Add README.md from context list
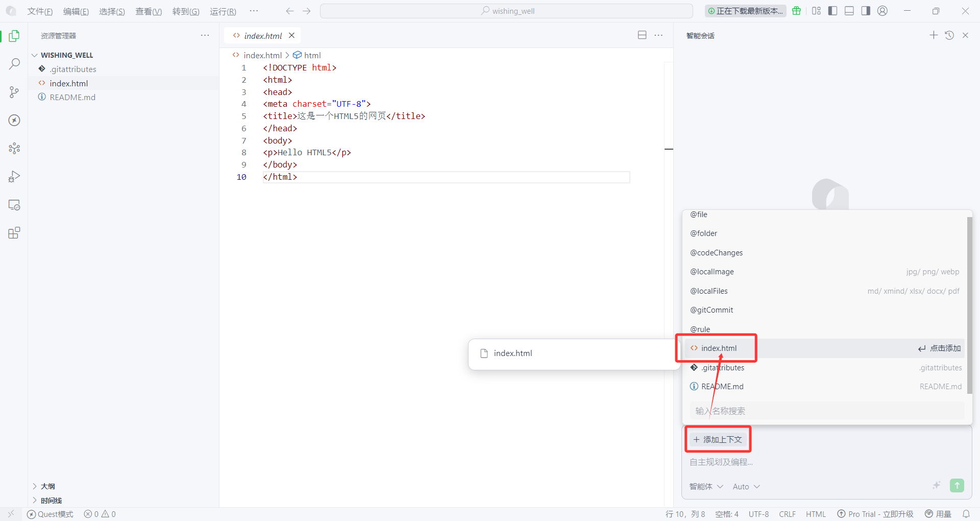 pyautogui.click(x=825, y=387)
